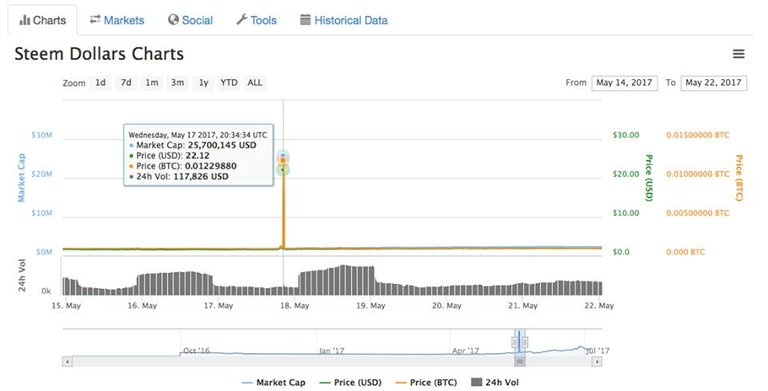Image resolution: width=768 pixels, height=391 pixels.
Task: Edit the To date field
Action: click(714, 83)
